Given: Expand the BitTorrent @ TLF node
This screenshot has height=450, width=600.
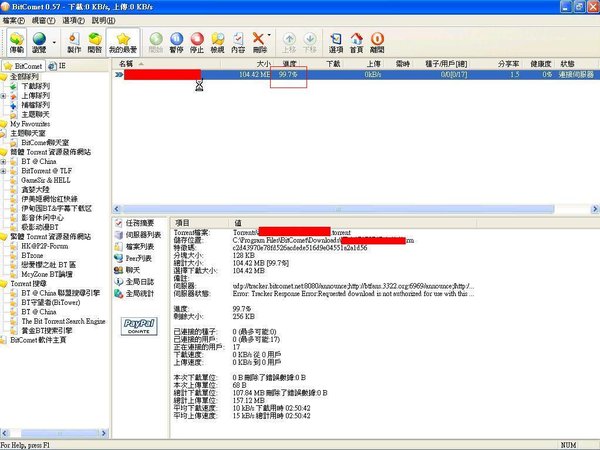Looking at the screenshot, I should point(3,171).
